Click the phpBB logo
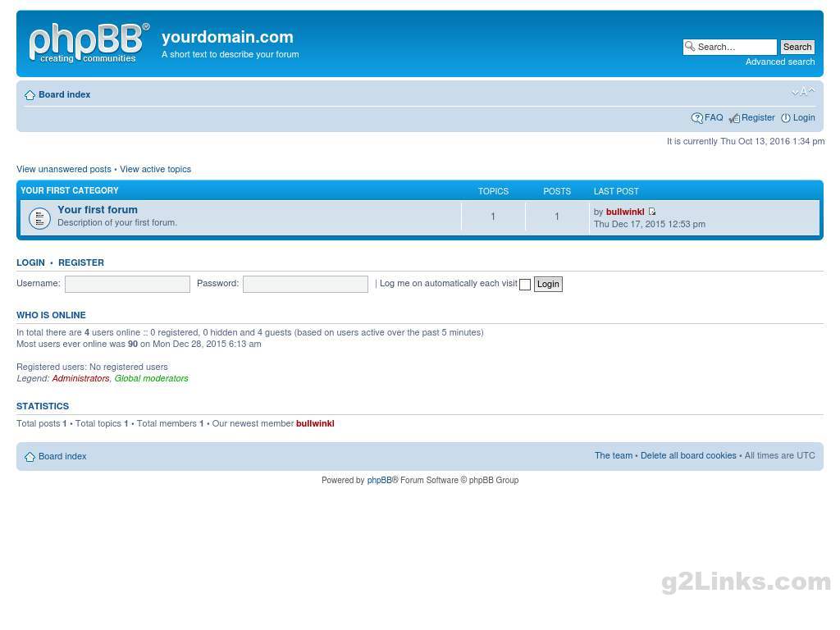This screenshot has height=630, width=840. click(89, 43)
